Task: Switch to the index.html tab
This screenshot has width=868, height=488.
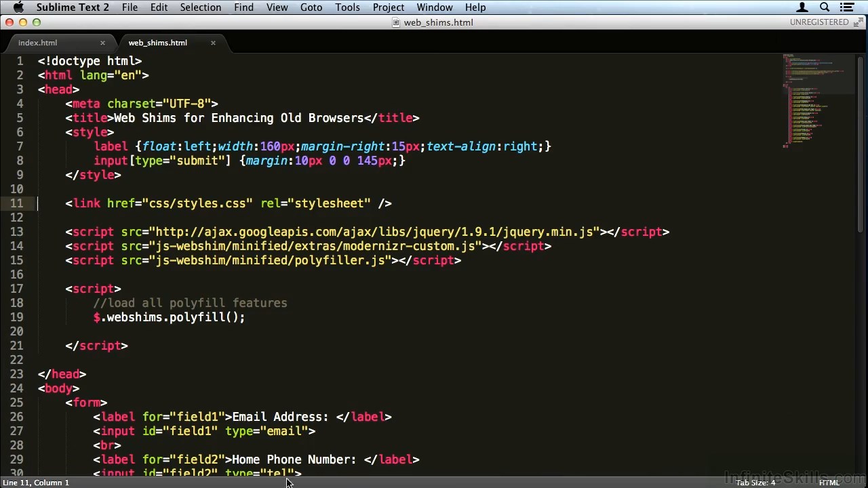Action: click(38, 43)
